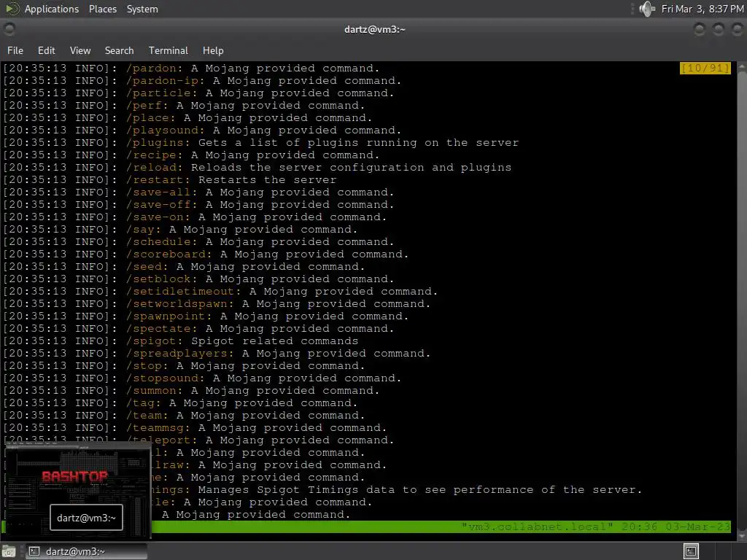
Task: Click the Spigot Timings description text
Action: [420, 489]
